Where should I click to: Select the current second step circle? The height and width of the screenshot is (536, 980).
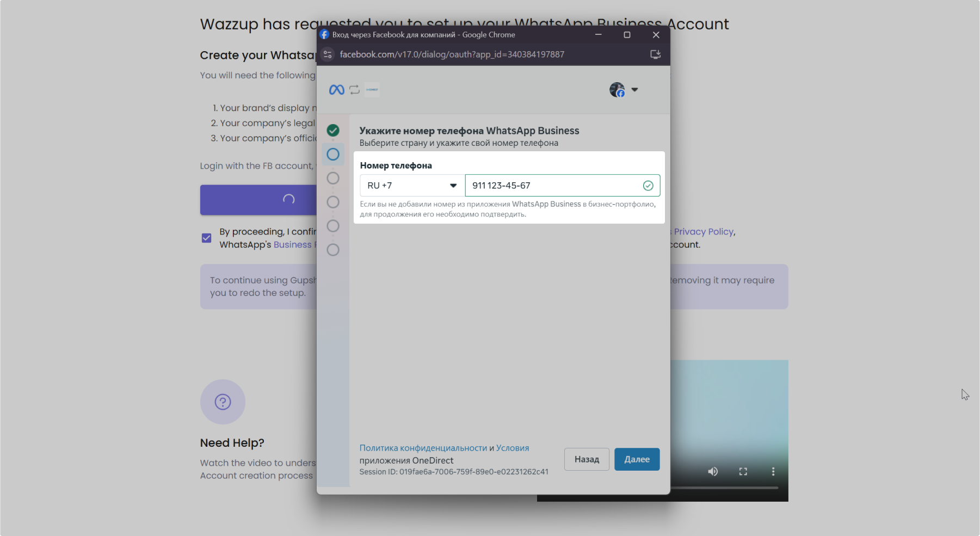[333, 155]
